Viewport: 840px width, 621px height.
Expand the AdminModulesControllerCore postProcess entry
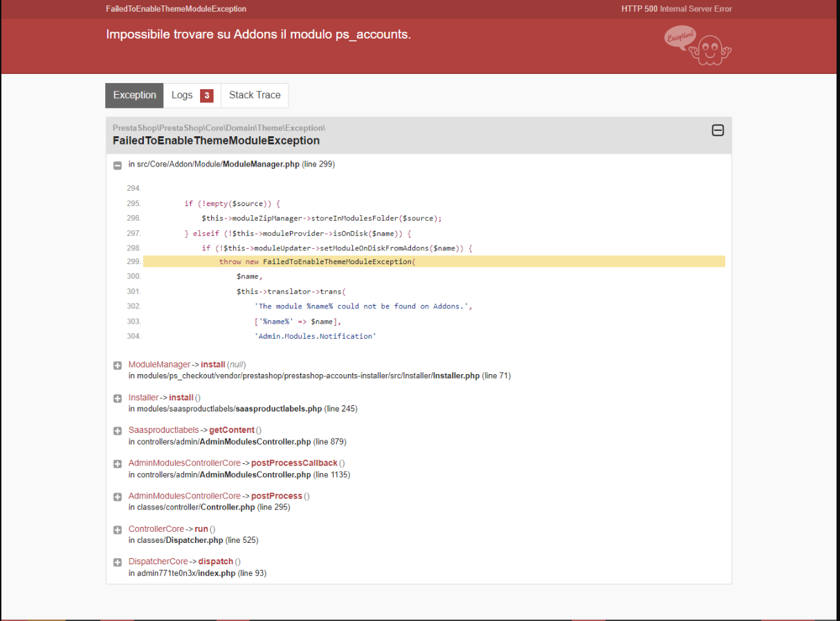click(x=118, y=497)
